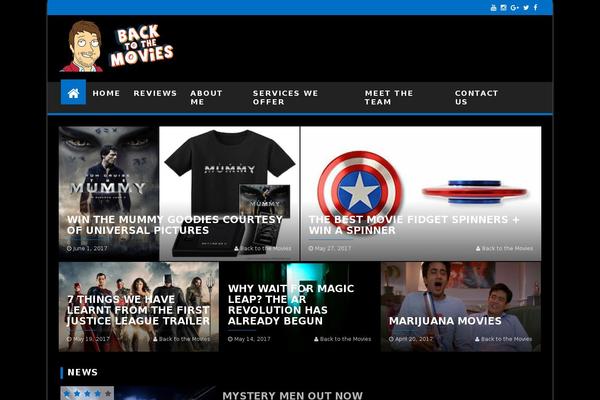The height and width of the screenshot is (400, 600).
Task: Open the Why Wait for Magic Leap article
Action: pyautogui.click(x=291, y=305)
